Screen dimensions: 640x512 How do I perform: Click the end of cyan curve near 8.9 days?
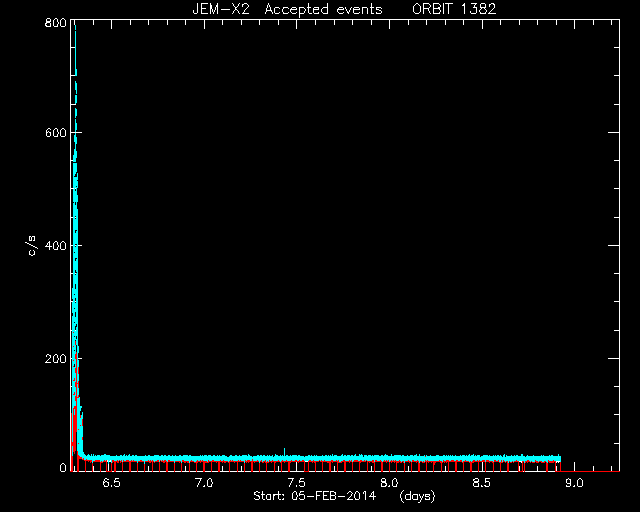tap(560, 459)
